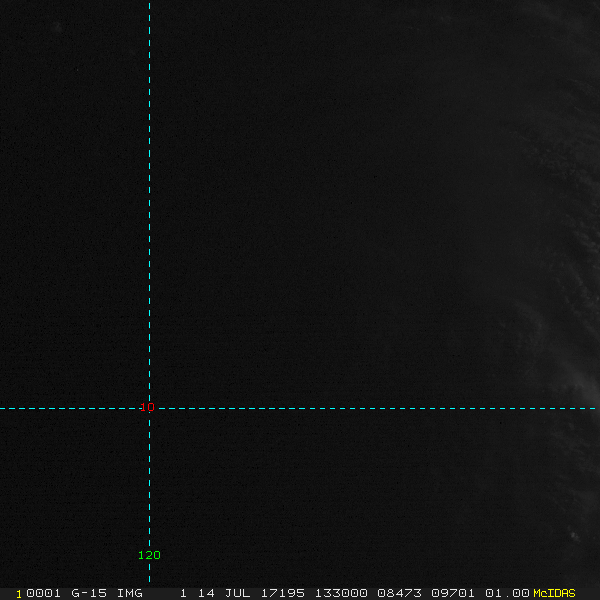Image resolution: width=600 pixels, height=600 pixels.
Task: Click the green longitude label 120
Action: click(149, 555)
